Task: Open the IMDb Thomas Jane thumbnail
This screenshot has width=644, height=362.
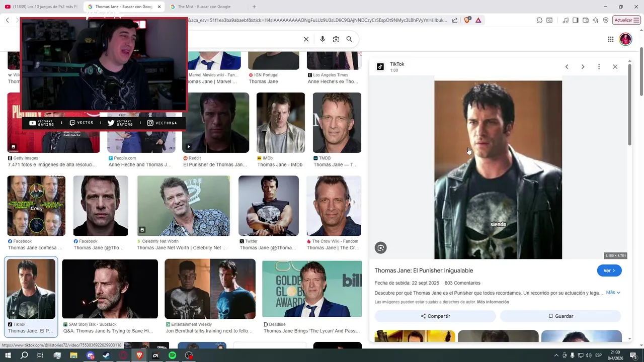Action: click(281, 123)
